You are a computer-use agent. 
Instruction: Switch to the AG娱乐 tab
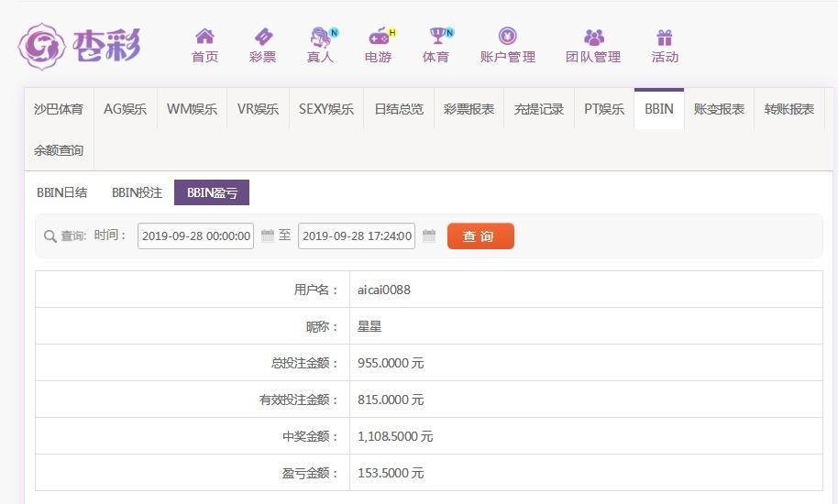(125, 109)
